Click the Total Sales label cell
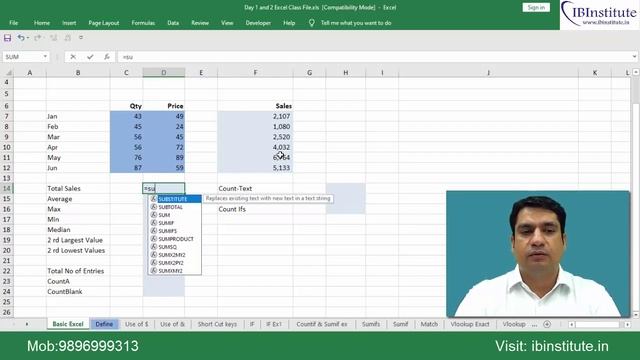 78,188
